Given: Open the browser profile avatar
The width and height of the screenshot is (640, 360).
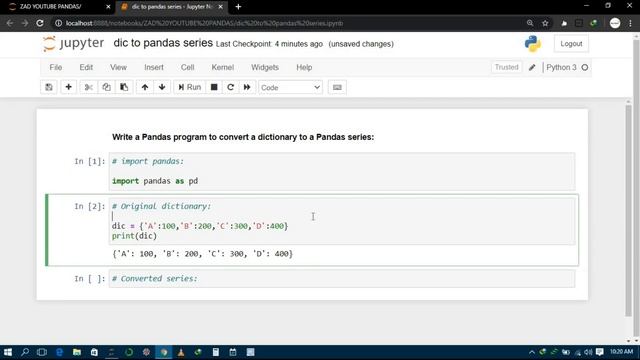Looking at the screenshot, I should 615,23.
